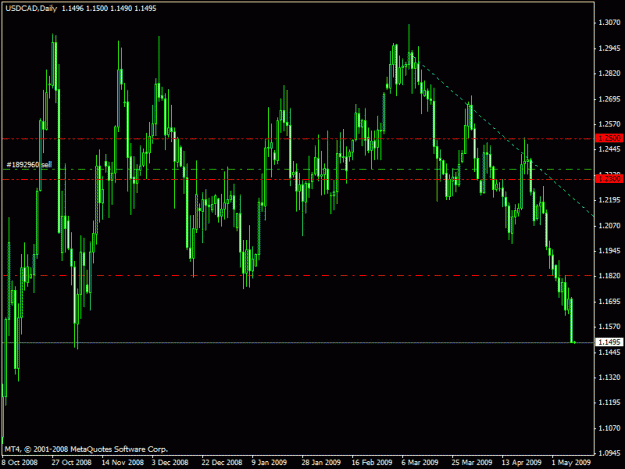
Task: Click the USDCAD,Daily chart title
Action: pyautogui.click(x=31, y=8)
